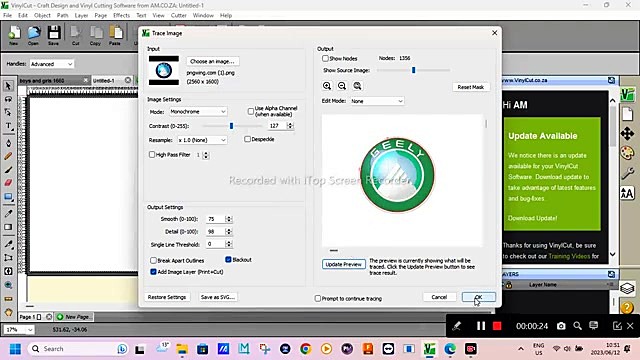Open the text AA icon on right sidebar
640x360 pixels.
point(627,193)
